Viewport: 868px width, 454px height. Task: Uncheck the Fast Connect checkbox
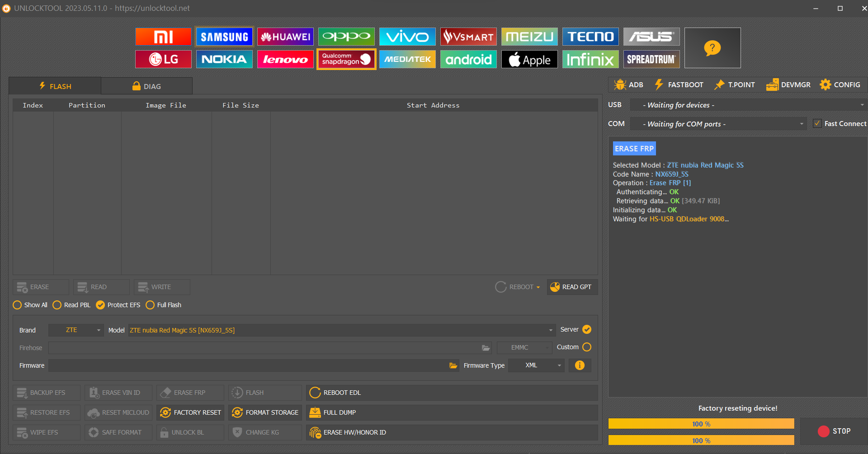point(817,123)
